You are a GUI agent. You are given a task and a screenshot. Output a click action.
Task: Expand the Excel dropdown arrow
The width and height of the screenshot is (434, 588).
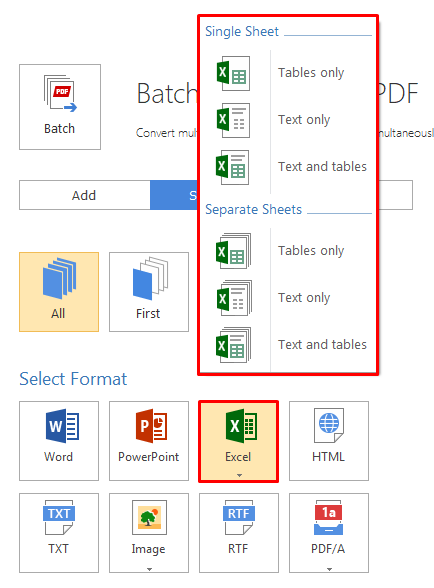239,475
